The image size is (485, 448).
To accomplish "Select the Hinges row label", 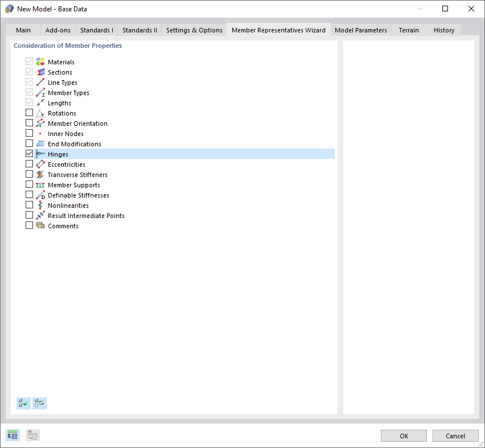I will pyautogui.click(x=58, y=154).
